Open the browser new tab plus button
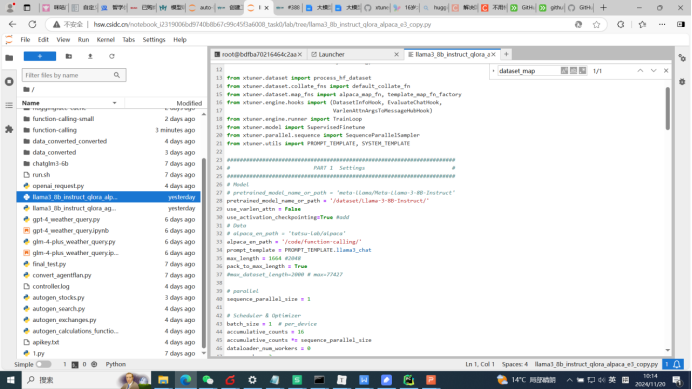Viewport: 692px width, 389px height. pyautogui.click(x=603, y=8)
